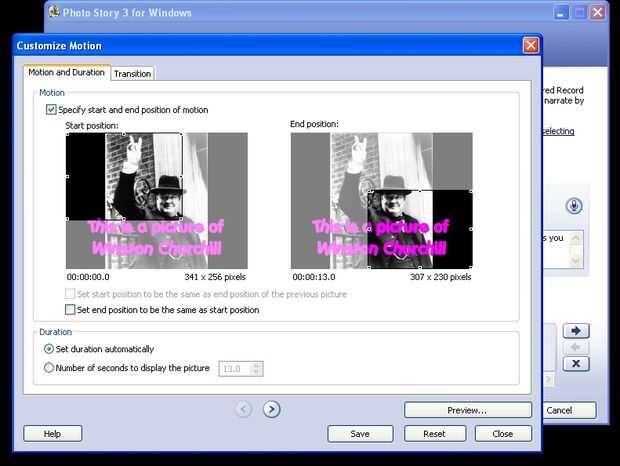Screen dimensions: 620x466
Task: Click the next picture arrow button
Action: 272,409
